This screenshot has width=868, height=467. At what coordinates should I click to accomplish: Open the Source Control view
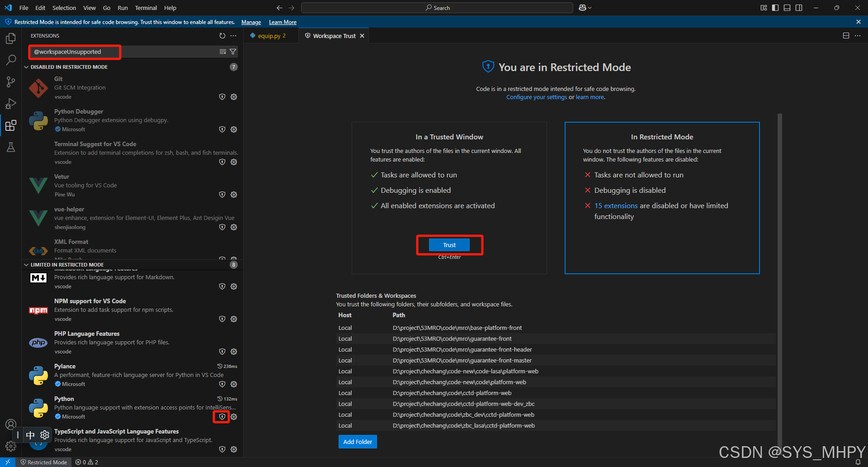coord(11,81)
